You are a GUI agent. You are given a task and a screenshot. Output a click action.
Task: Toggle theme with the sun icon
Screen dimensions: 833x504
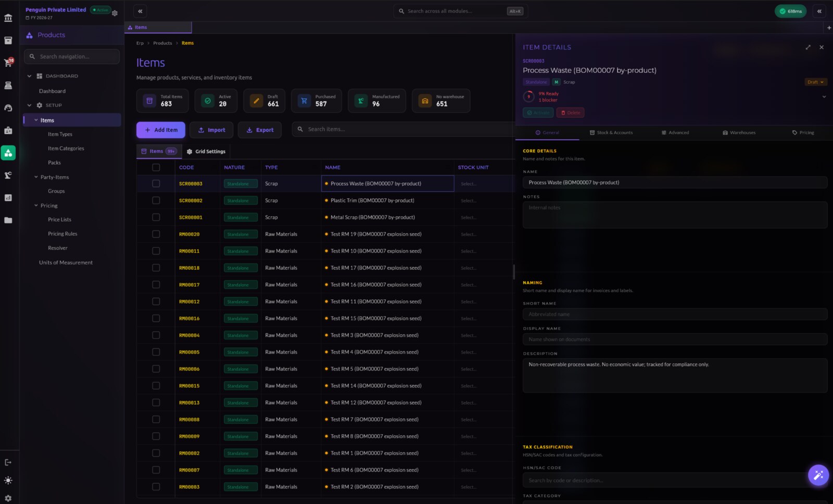click(x=8, y=480)
